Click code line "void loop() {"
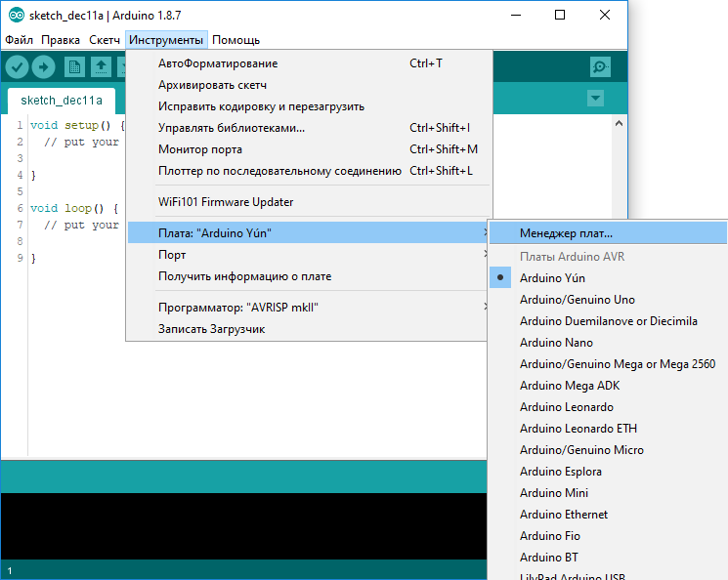 coord(74,208)
